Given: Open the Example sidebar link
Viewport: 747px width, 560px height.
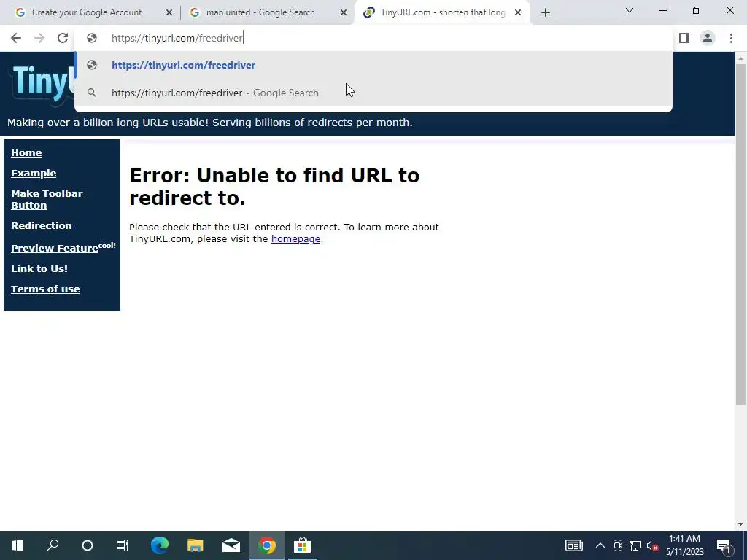Looking at the screenshot, I should 34,174.
